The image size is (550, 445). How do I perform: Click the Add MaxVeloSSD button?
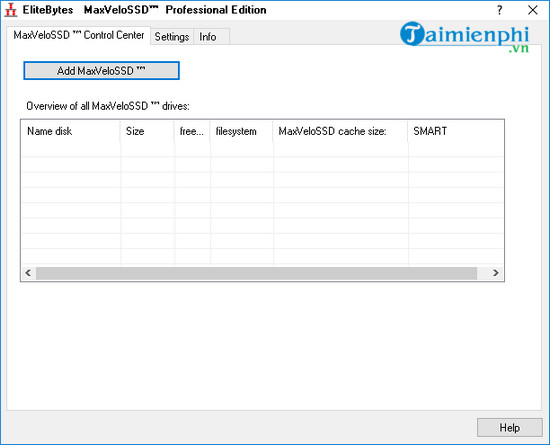[101, 71]
